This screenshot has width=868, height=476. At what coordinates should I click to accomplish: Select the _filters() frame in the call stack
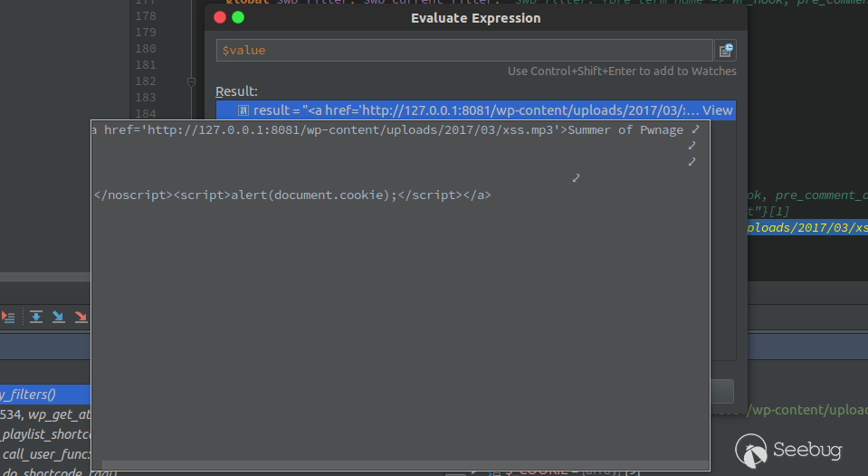[45, 394]
